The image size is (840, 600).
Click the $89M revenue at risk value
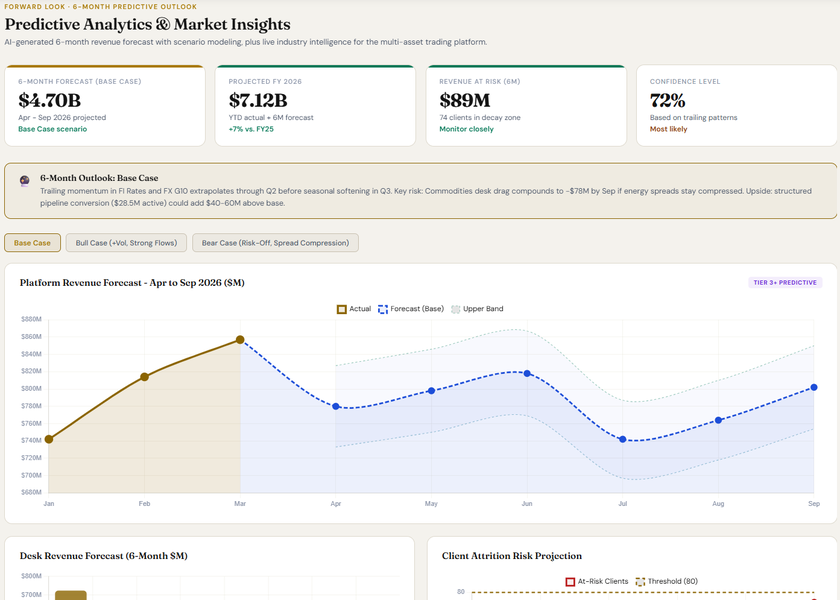tap(464, 100)
